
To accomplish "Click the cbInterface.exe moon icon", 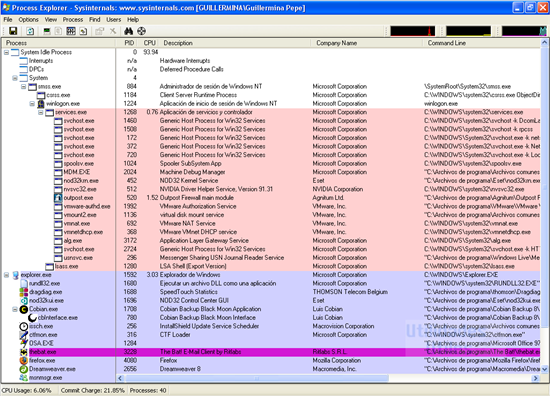I will pyautogui.click(x=32, y=318).
